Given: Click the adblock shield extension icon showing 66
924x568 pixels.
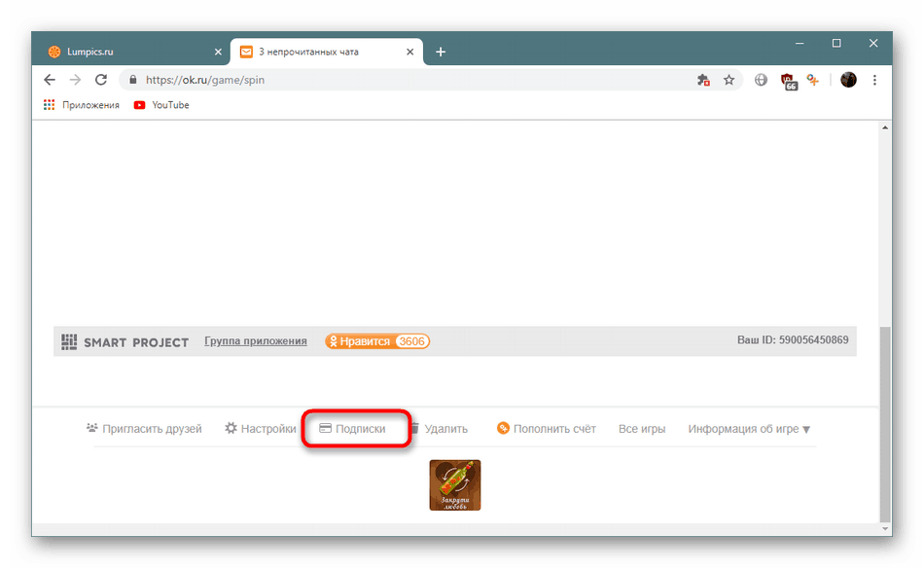Looking at the screenshot, I should [x=788, y=80].
